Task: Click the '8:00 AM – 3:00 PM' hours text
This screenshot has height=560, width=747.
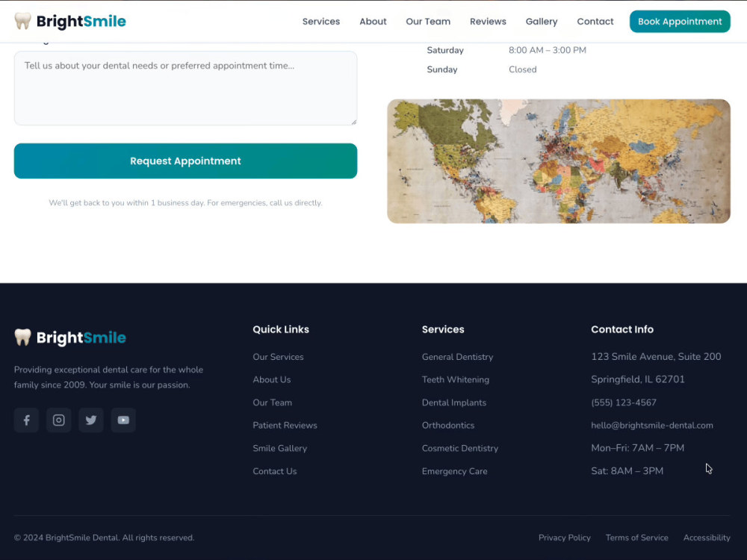Action: click(x=548, y=50)
